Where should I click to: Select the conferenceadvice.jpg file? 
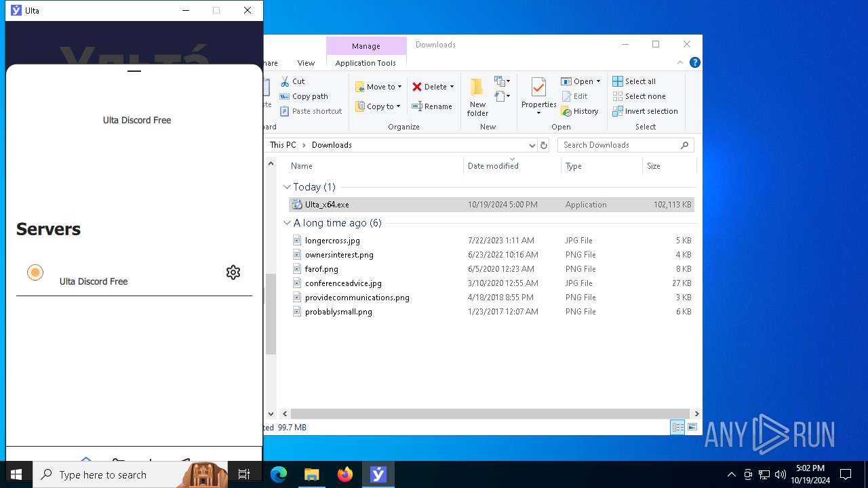pos(492,283)
